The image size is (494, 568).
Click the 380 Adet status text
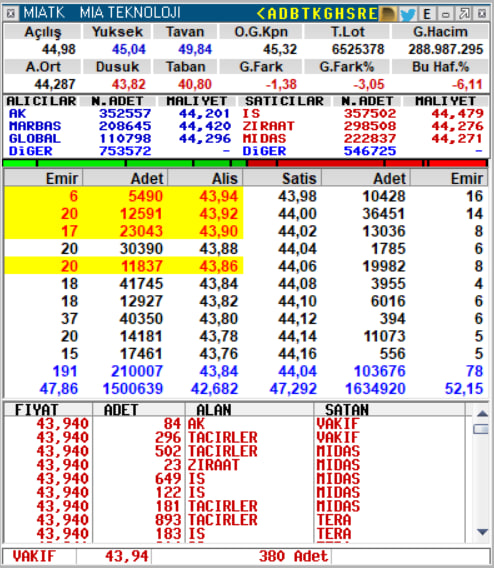293,556
